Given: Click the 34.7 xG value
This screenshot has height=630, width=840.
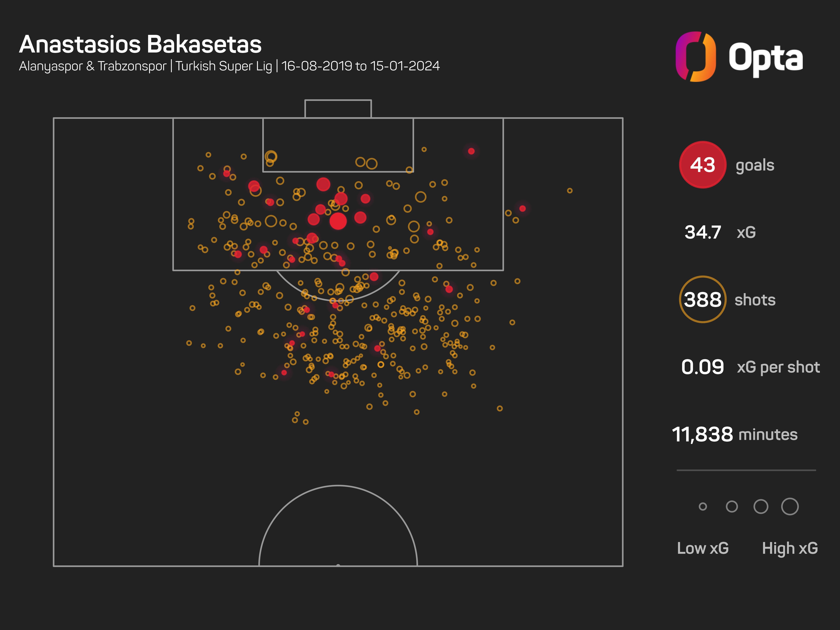Looking at the screenshot, I should [x=702, y=232].
